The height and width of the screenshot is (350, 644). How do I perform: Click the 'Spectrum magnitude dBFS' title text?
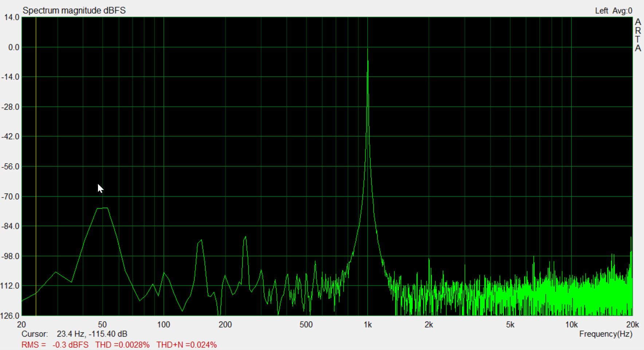coord(74,10)
